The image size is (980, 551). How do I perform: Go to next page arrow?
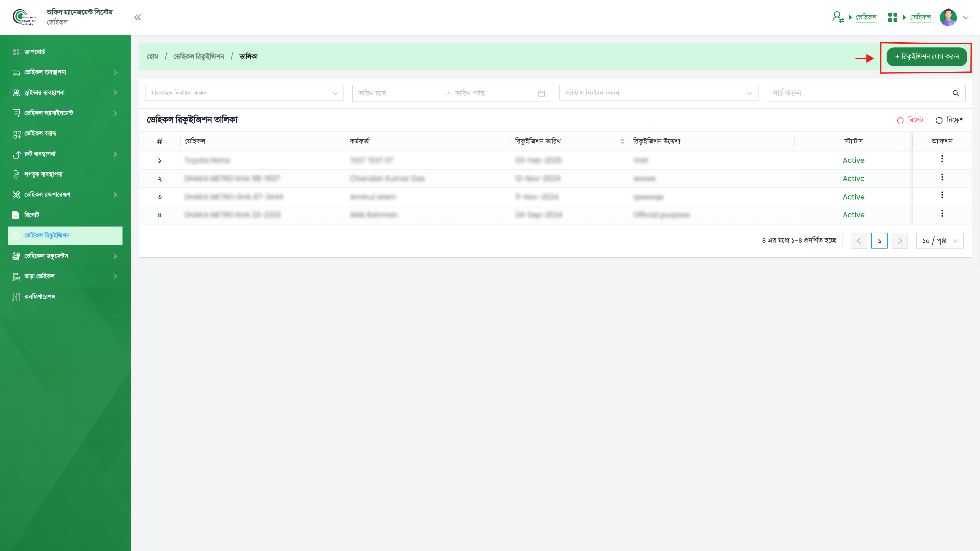pos(900,241)
